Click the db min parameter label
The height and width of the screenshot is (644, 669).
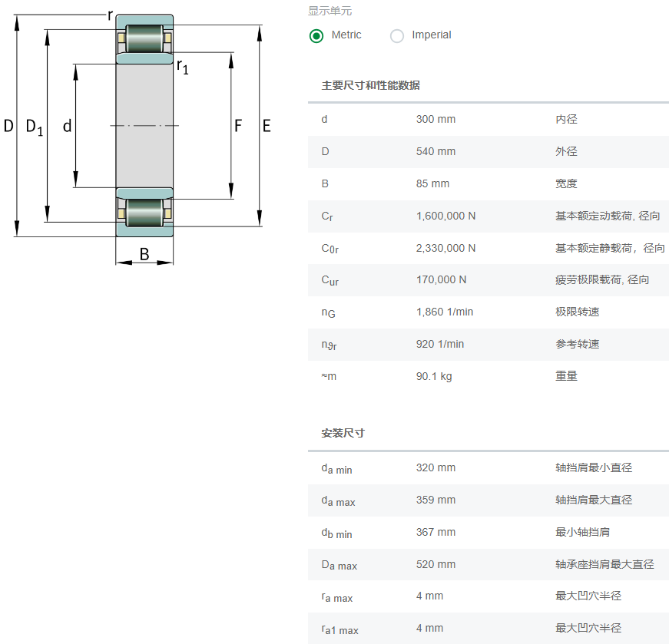pyautogui.click(x=336, y=533)
